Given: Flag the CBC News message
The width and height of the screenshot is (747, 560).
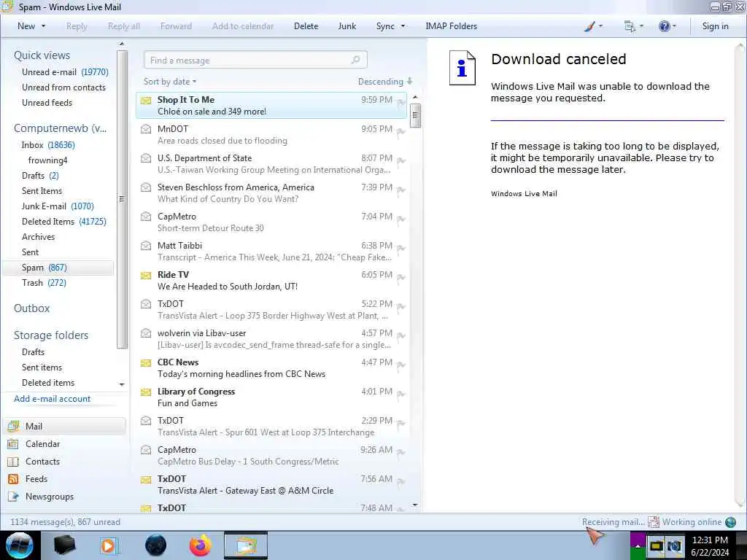Looking at the screenshot, I should coord(401,365).
